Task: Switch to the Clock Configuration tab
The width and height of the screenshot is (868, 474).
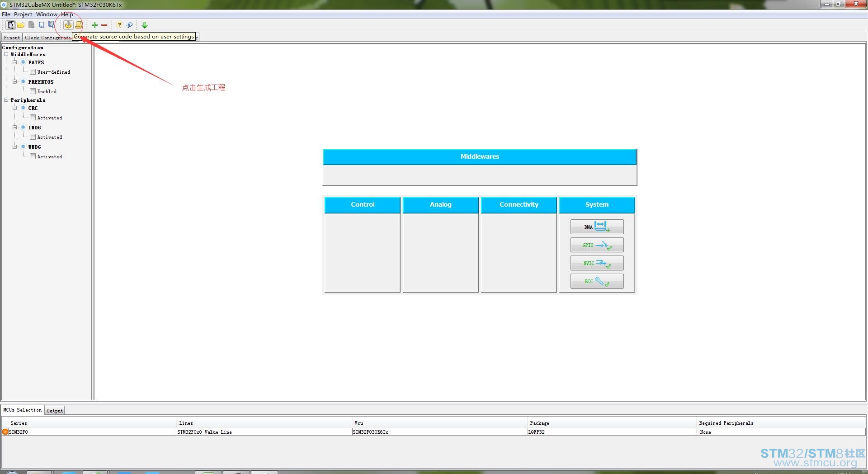Action: click(x=48, y=38)
